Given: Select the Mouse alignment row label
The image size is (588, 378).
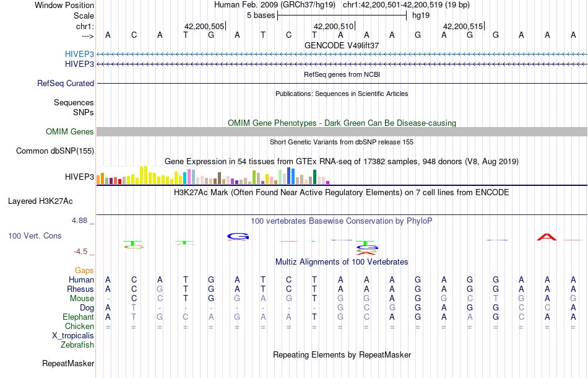Looking at the screenshot, I should tap(82, 299).
